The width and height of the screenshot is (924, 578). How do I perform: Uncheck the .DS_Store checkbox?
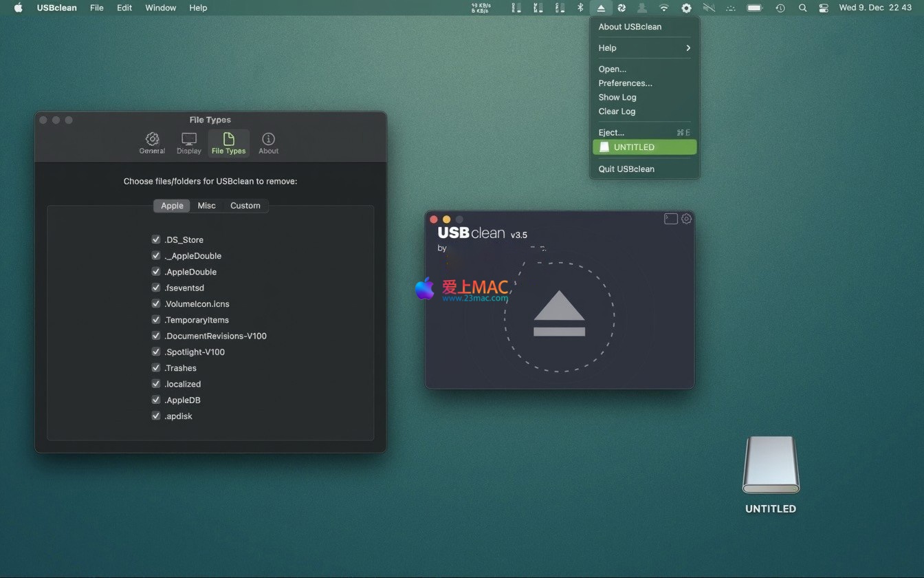pyautogui.click(x=156, y=239)
